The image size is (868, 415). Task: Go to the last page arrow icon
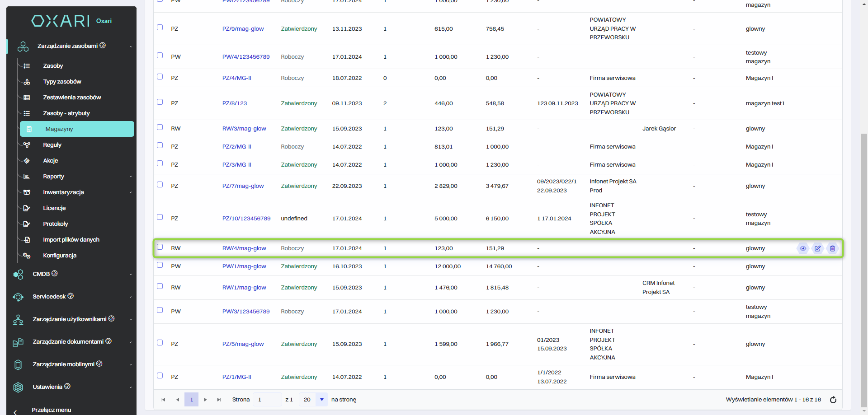(x=219, y=400)
